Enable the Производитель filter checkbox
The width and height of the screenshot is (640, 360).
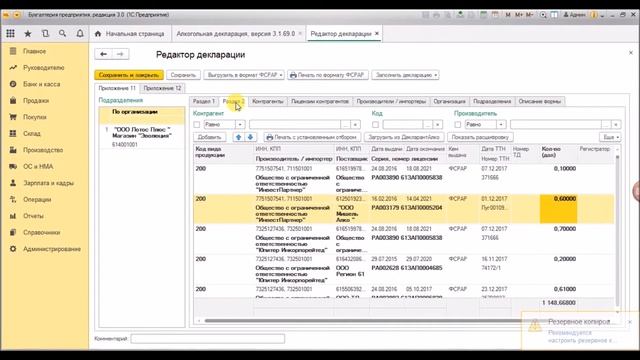pyautogui.click(x=458, y=124)
